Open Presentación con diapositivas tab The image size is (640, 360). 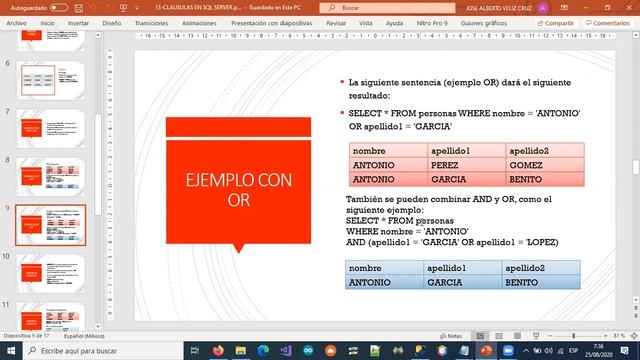click(x=271, y=23)
